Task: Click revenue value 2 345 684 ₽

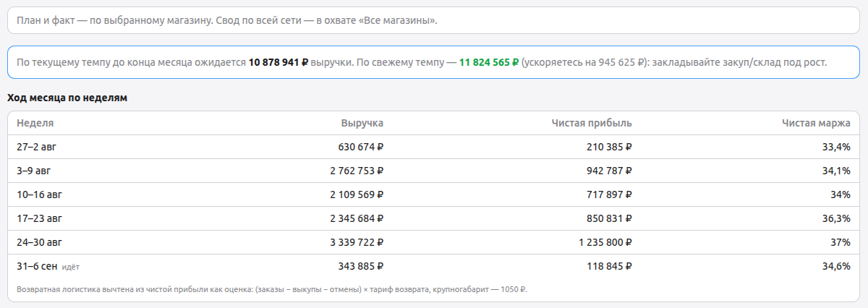Action: (x=357, y=218)
